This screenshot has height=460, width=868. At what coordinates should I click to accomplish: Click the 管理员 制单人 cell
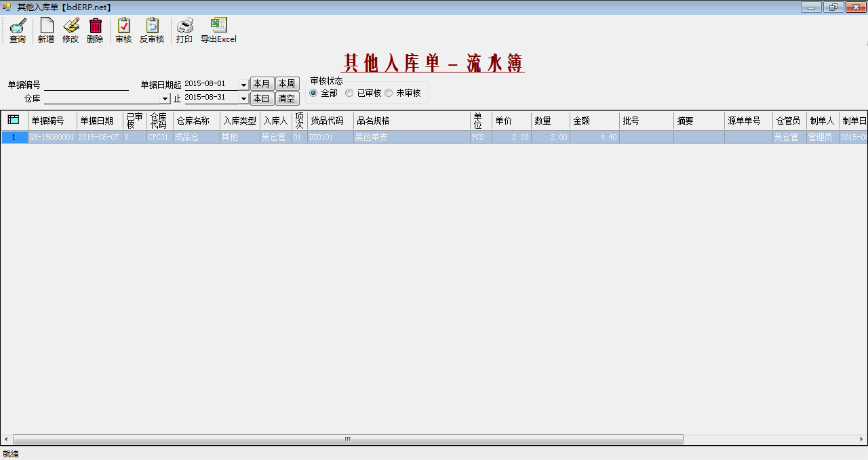click(823, 137)
